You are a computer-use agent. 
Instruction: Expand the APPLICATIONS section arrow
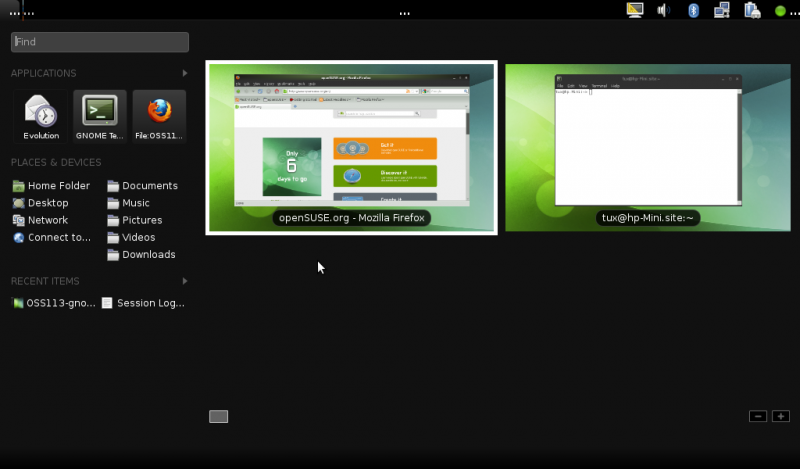pyautogui.click(x=185, y=73)
